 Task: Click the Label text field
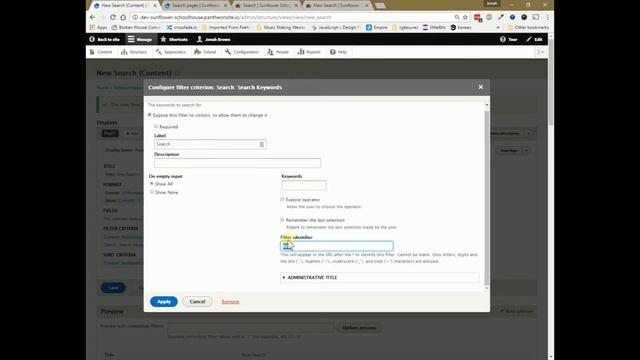pos(210,144)
